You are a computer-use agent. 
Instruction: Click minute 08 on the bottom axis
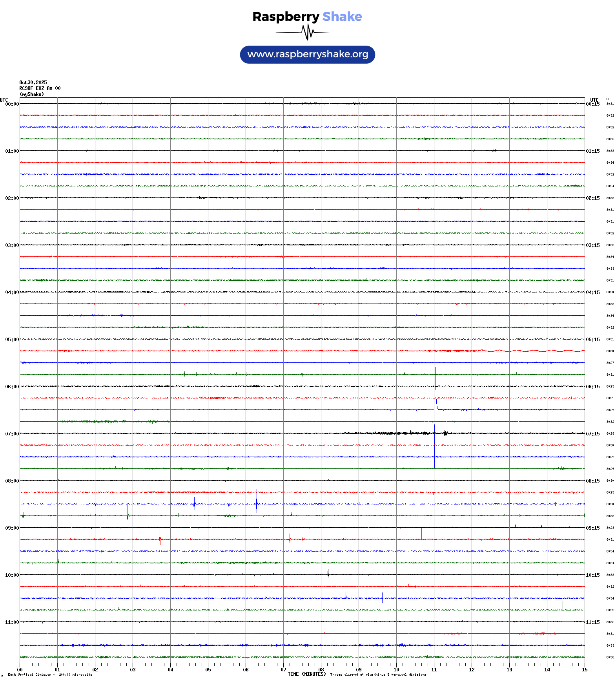(x=321, y=670)
